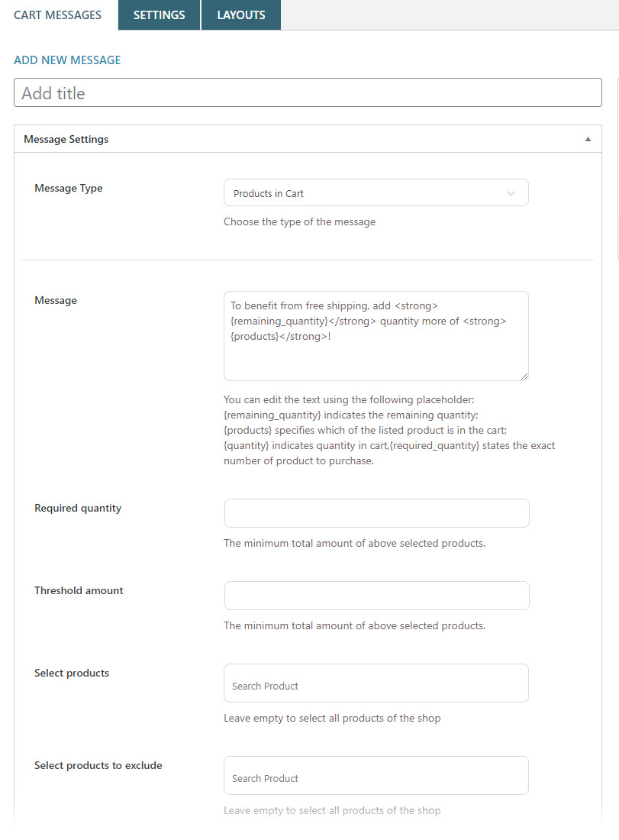Click the Select products search field
The image size is (619, 840).
click(376, 684)
